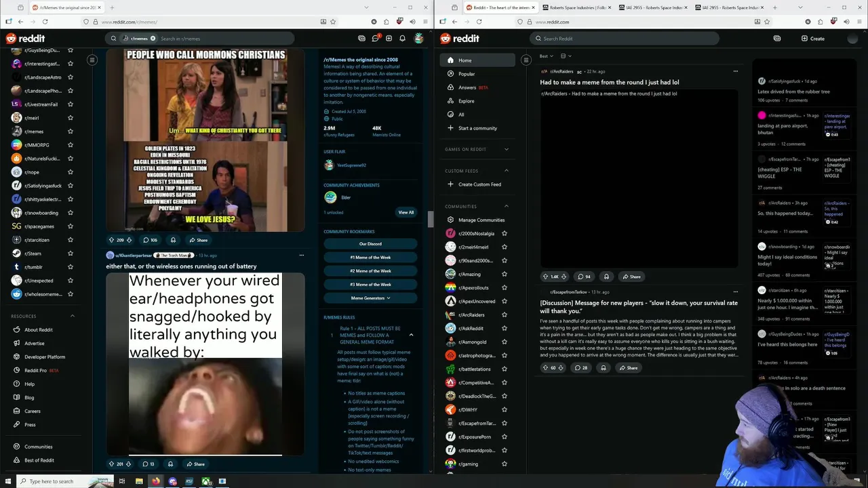Open the 'Our Discord' community bookmark

click(x=370, y=244)
